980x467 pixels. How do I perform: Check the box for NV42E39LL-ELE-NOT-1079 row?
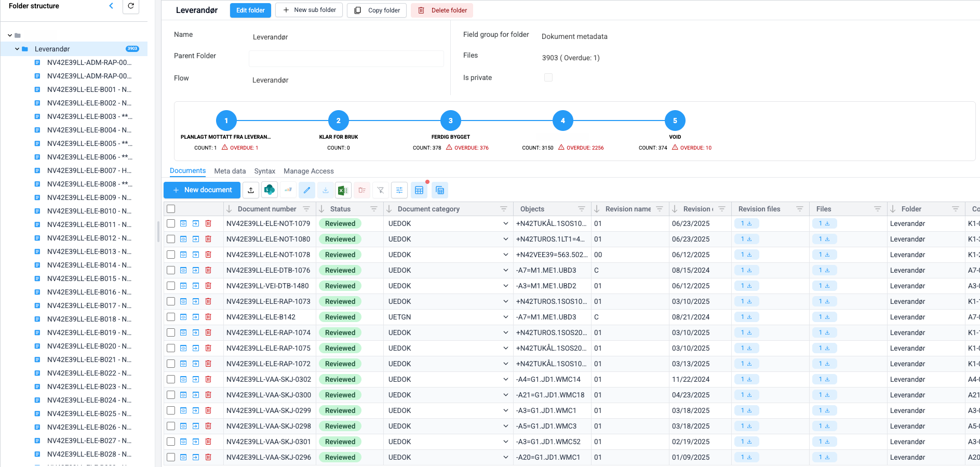[171, 223]
